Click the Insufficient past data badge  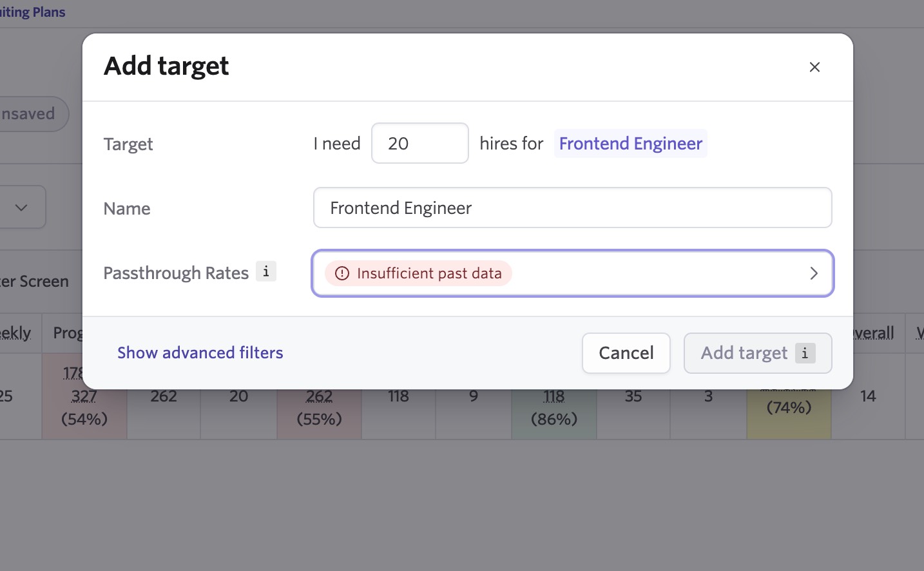coord(418,273)
